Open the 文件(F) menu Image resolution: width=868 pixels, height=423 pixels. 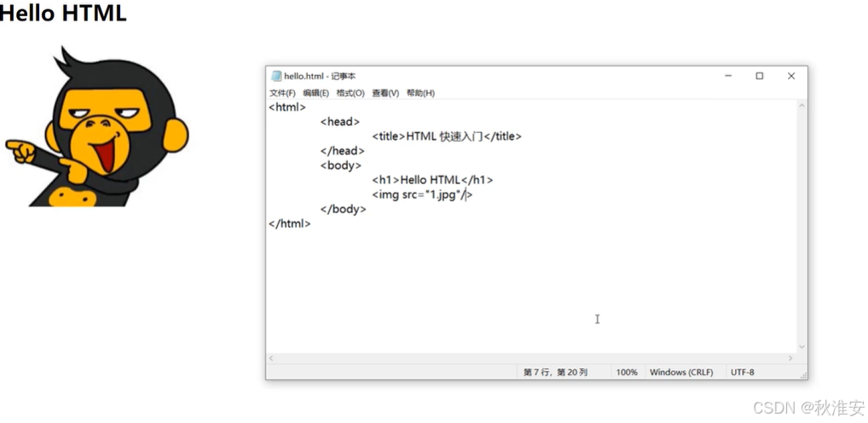[x=282, y=93]
